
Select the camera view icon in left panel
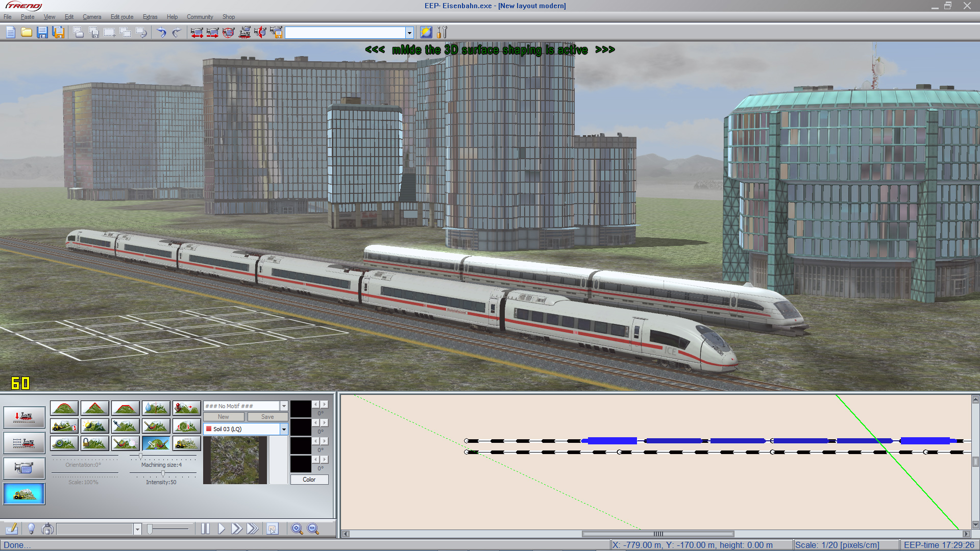[x=24, y=468]
